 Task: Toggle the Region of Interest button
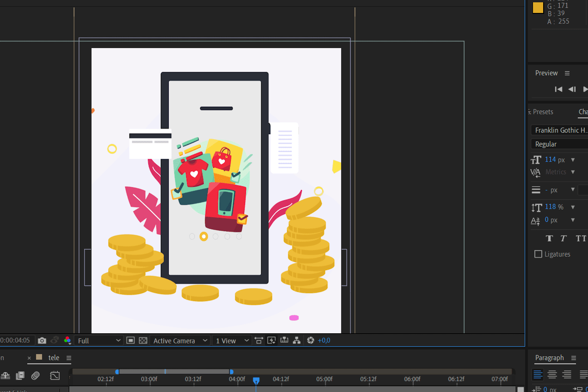click(131, 341)
